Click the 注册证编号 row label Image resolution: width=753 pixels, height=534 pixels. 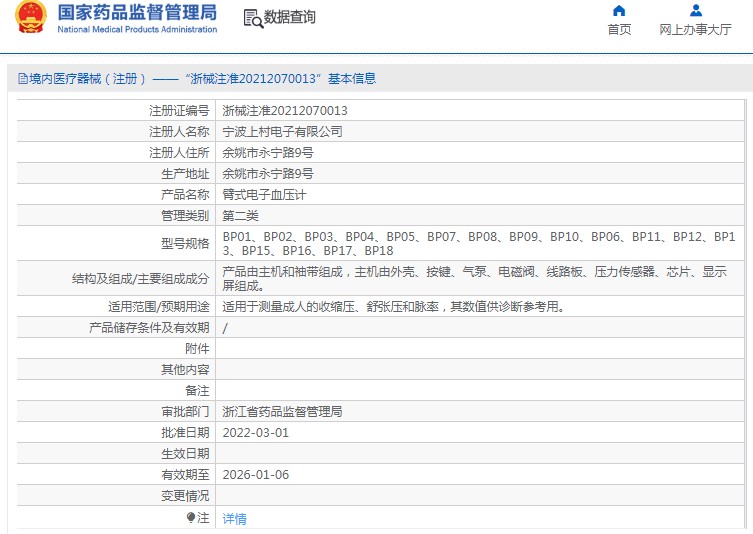pyautogui.click(x=179, y=110)
